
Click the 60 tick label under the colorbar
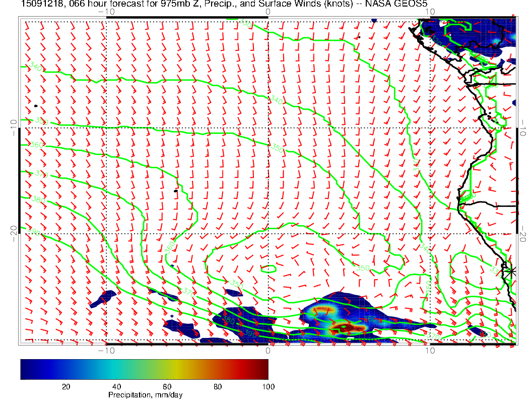tap(167, 386)
